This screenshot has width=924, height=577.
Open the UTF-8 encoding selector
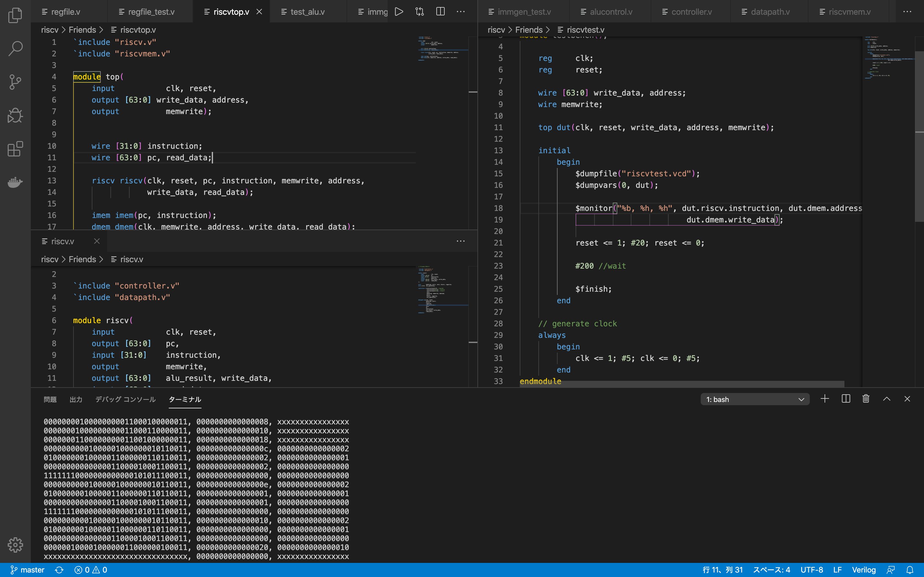811,570
